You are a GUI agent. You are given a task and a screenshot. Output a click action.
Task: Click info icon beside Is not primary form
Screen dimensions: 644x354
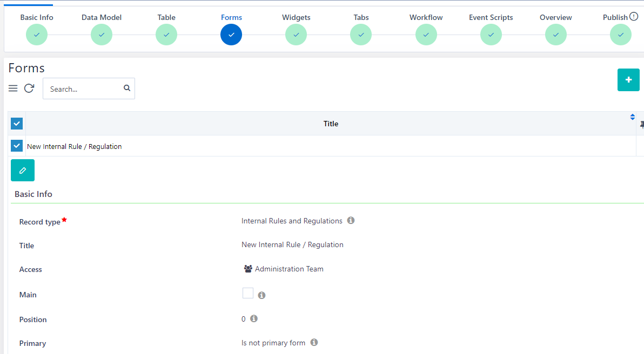314,343
